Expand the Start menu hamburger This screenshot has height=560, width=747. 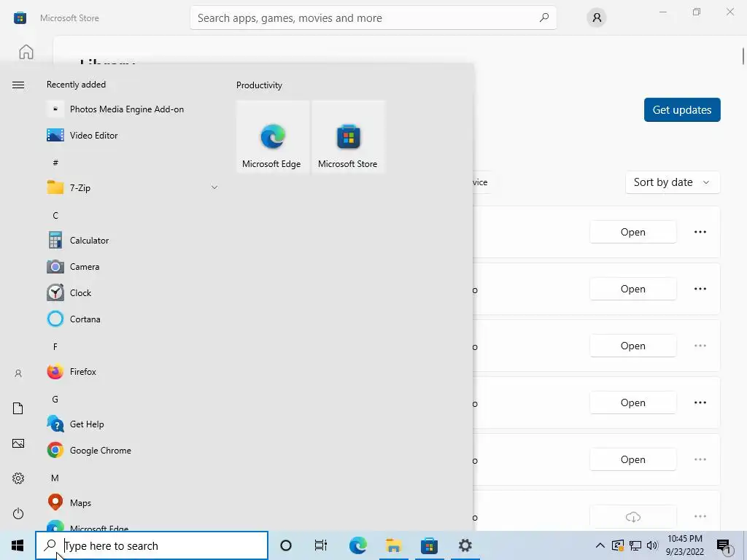(18, 85)
